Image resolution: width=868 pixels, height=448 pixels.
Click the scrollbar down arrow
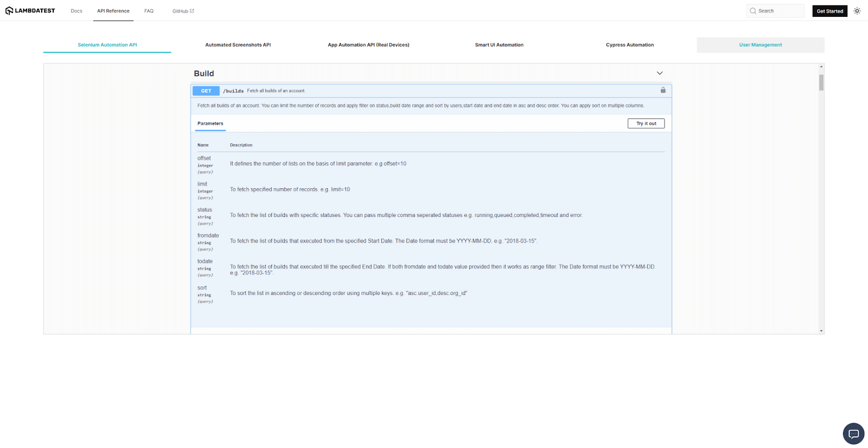point(821,331)
